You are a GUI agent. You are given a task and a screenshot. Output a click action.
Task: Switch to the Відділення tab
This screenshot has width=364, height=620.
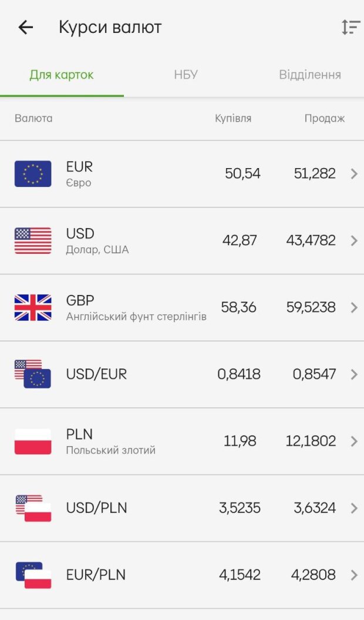click(x=310, y=75)
